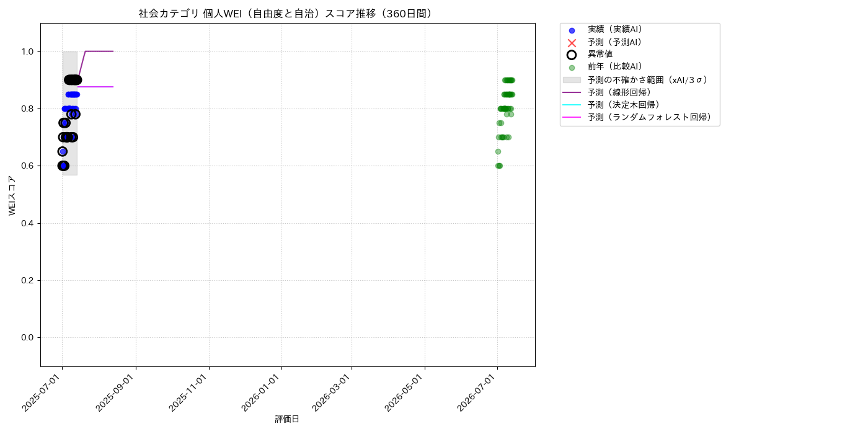Click the grey uncertainty range patch in legend
This screenshot has height=434, width=868.
click(x=572, y=80)
